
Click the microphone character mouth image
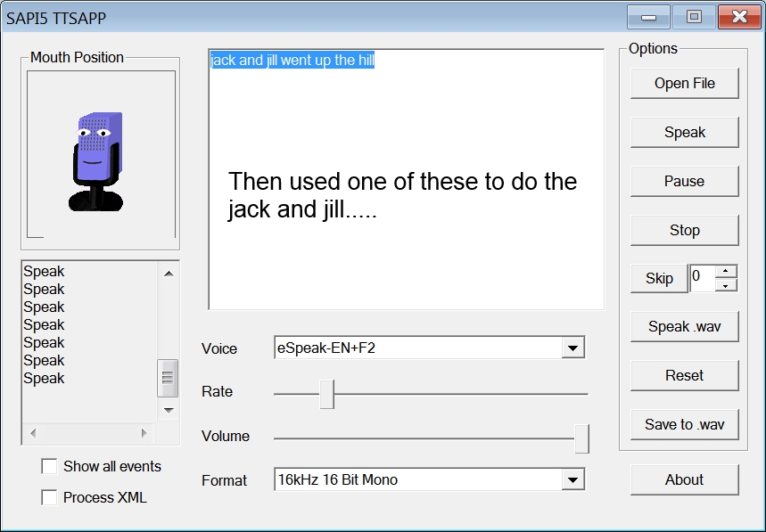click(x=96, y=160)
